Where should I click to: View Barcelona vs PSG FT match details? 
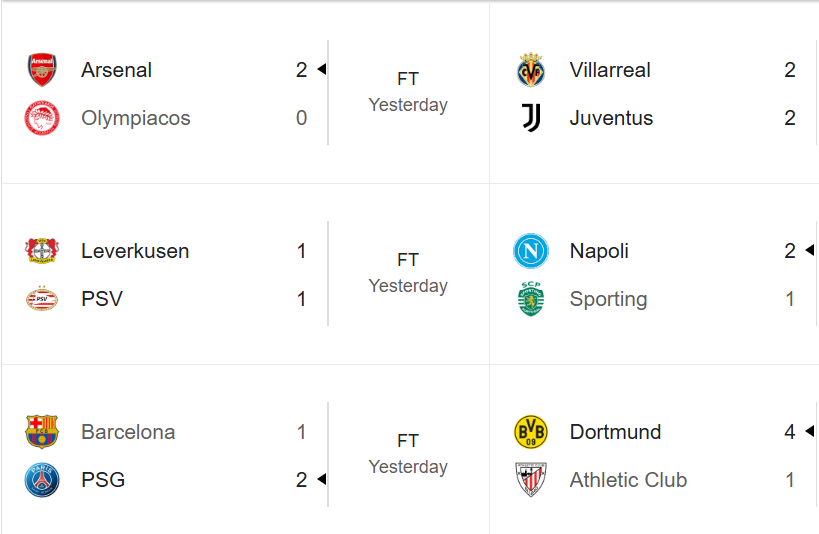pyautogui.click(x=408, y=441)
